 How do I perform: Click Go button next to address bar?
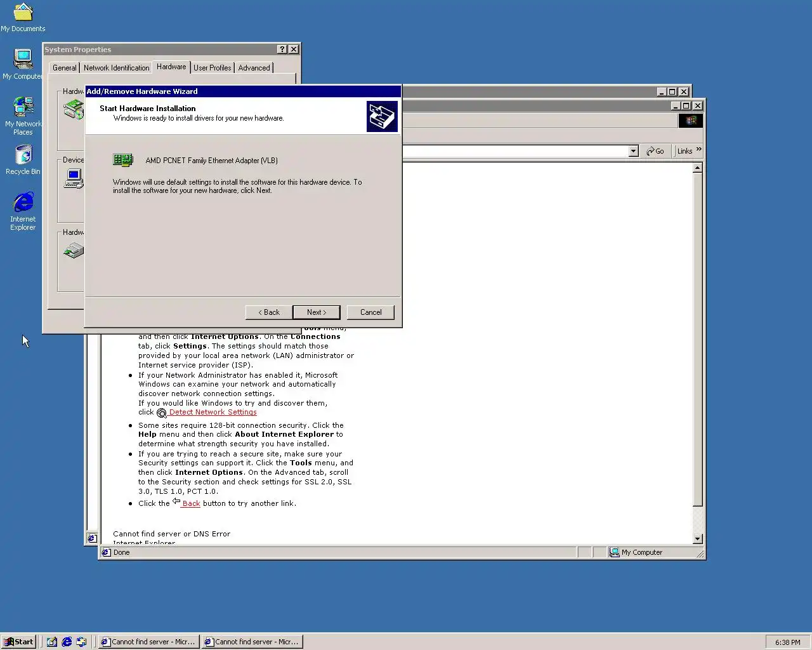click(x=655, y=151)
